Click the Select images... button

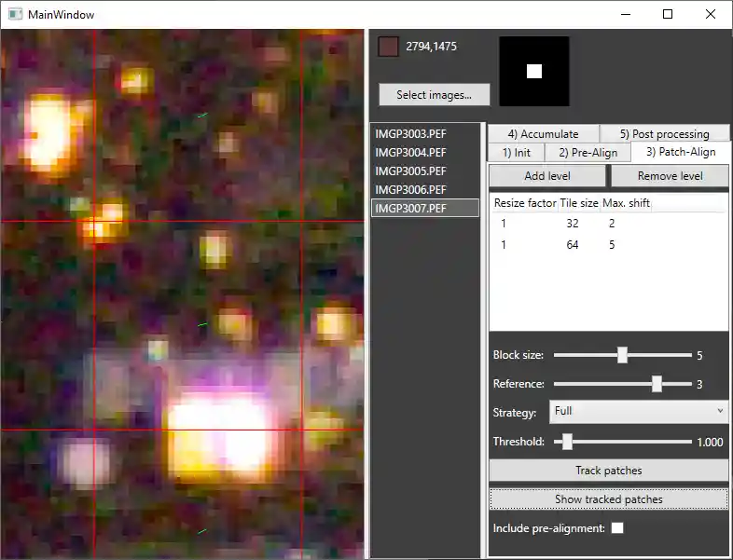(x=434, y=95)
